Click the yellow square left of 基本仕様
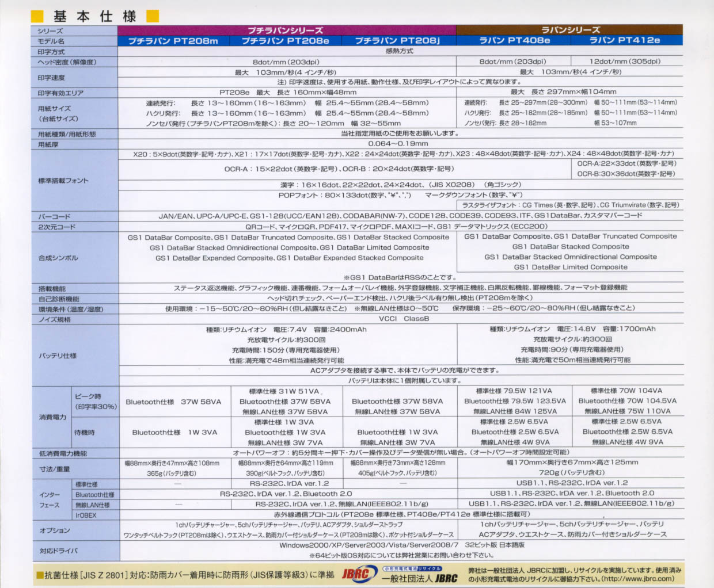714x588 pixels. click(37, 16)
